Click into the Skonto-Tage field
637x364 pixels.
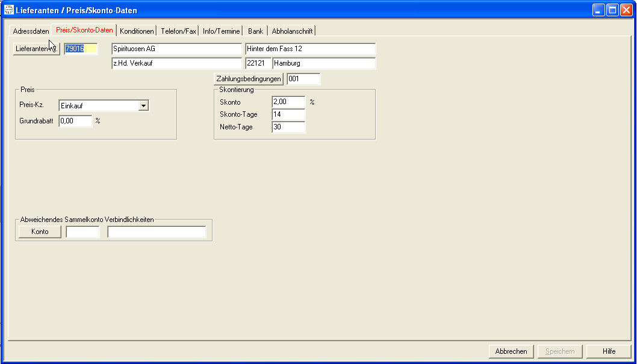click(288, 114)
